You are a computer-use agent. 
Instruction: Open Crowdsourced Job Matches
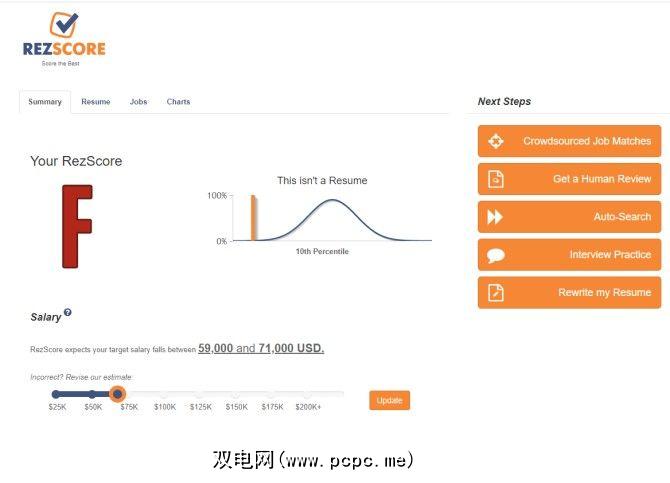pos(569,141)
